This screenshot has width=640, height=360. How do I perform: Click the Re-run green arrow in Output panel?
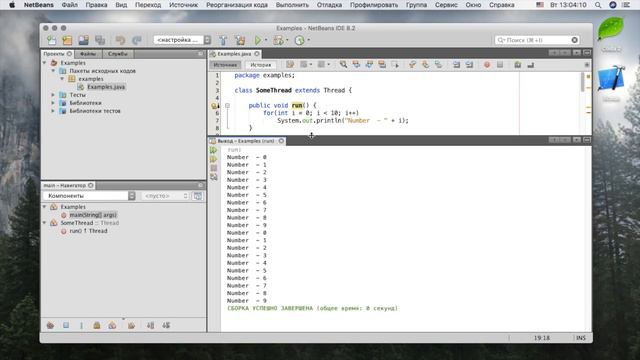pos(213,150)
